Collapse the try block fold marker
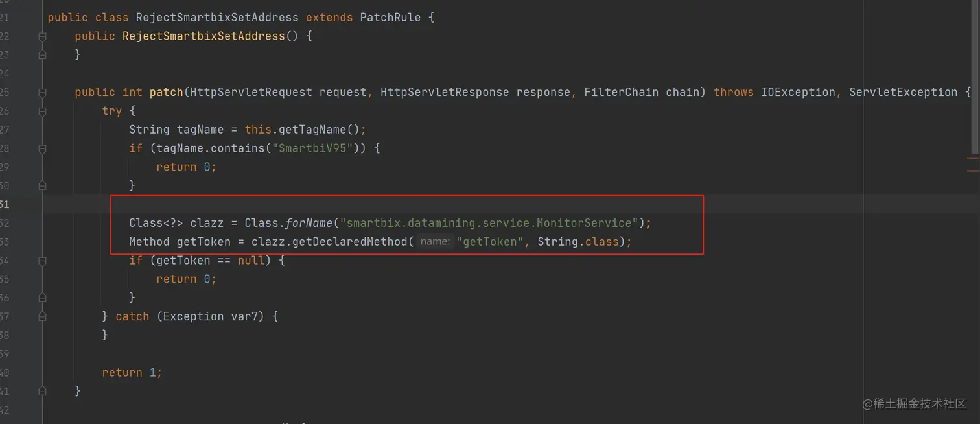The image size is (980, 424). click(42, 112)
